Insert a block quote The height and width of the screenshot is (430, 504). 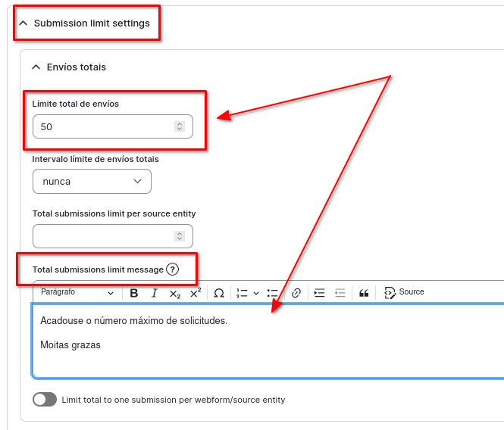[x=364, y=293]
